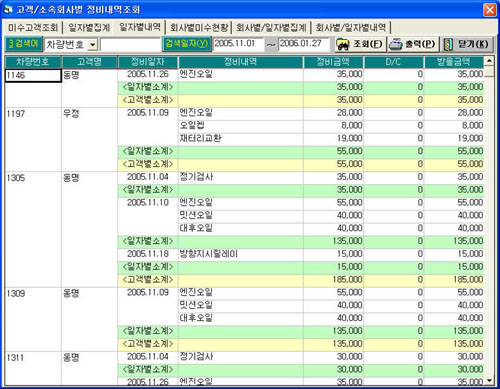500x389 pixels.
Task: Click the 15,000 받을금액 cell for 방향지시릴레이
Action: click(x=454, y=254)
